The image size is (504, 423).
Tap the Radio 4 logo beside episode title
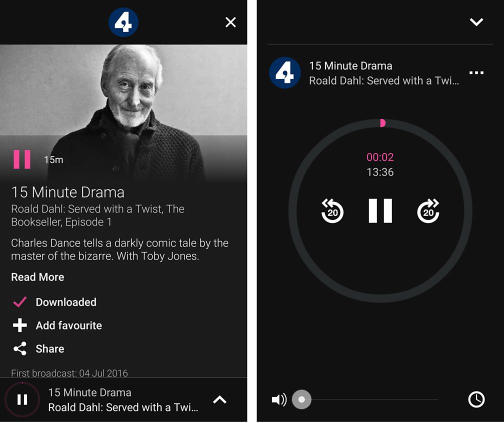pos(284,72)
